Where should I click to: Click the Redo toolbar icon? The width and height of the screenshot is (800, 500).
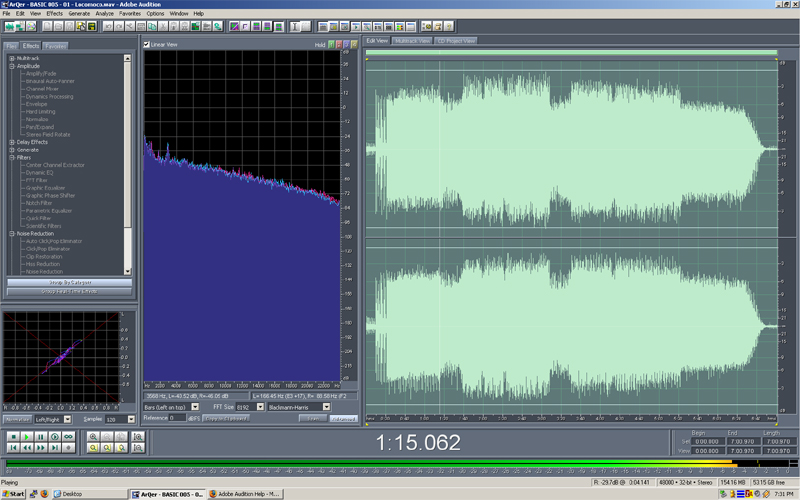[119, 26]
